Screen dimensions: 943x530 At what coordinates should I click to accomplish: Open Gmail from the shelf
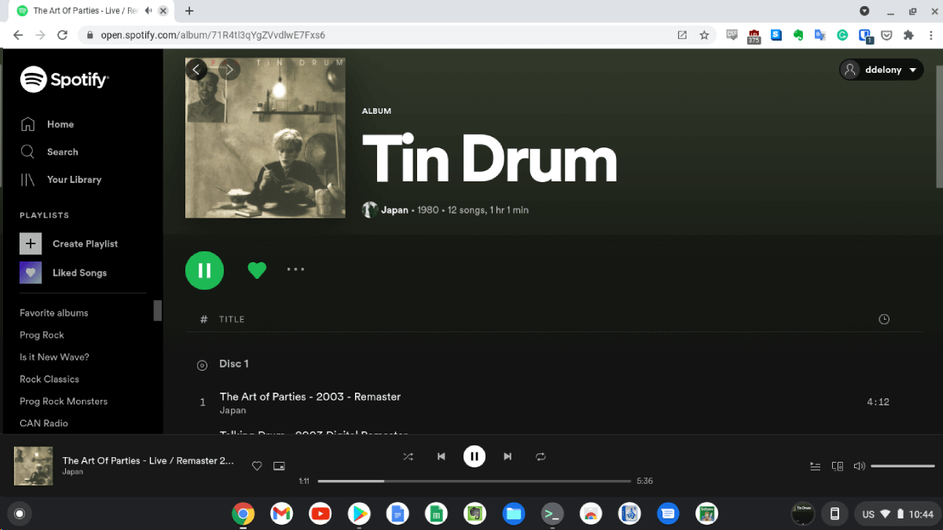[281, 514]
